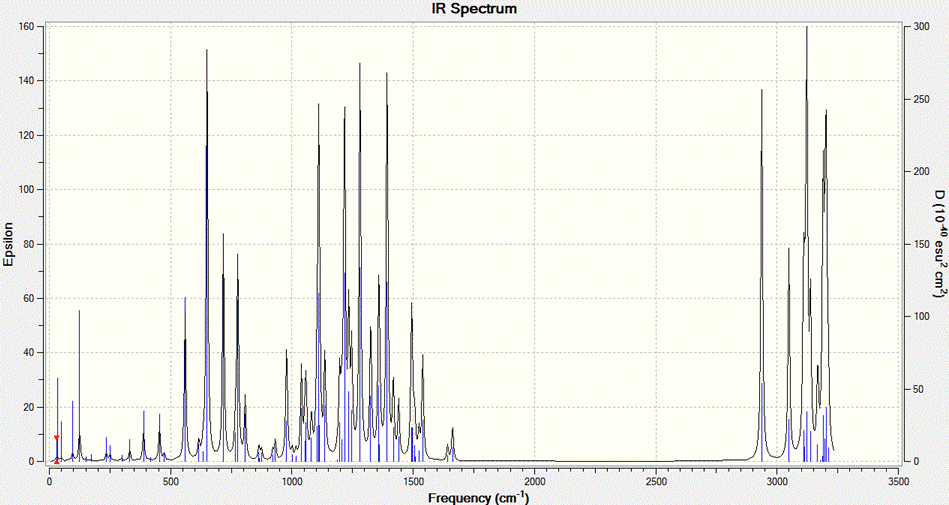This screenshot has width=949, height=505.
Task: Click the right axis value 300
Action: 922,27
